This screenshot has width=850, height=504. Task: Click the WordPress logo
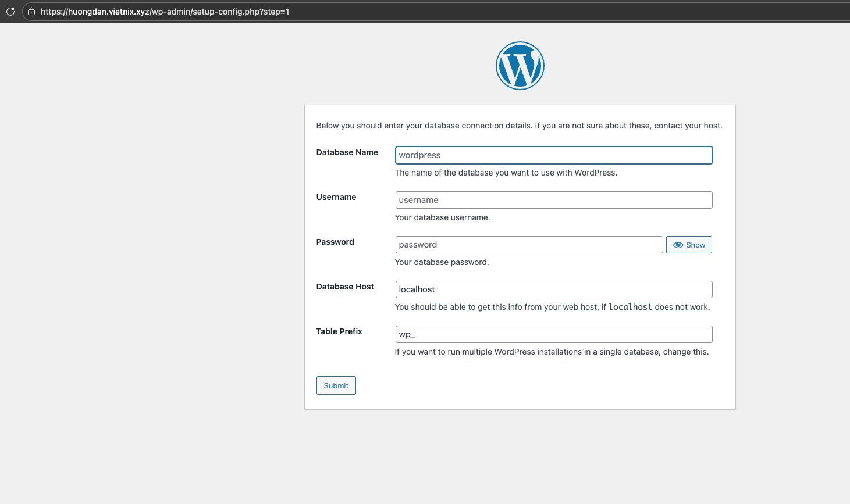[520, 66]
